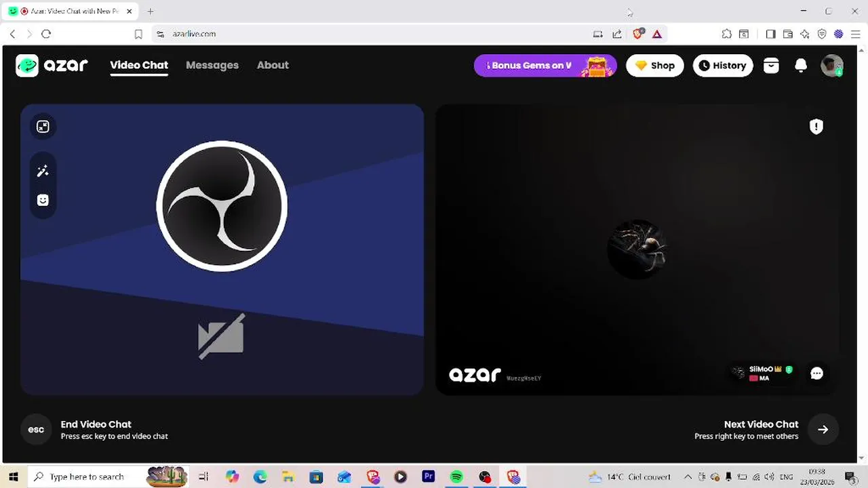Toggle the disabled camera icon
Viewport: 868px width, 488px height.
221,336
